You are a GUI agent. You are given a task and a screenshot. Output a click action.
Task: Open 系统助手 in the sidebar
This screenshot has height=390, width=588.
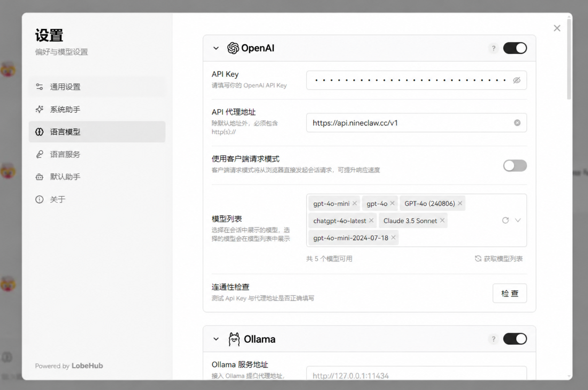click(x=97, y=110)
